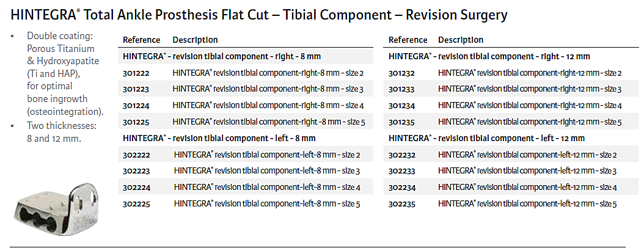Select reference number 301222

coord(137,73)
